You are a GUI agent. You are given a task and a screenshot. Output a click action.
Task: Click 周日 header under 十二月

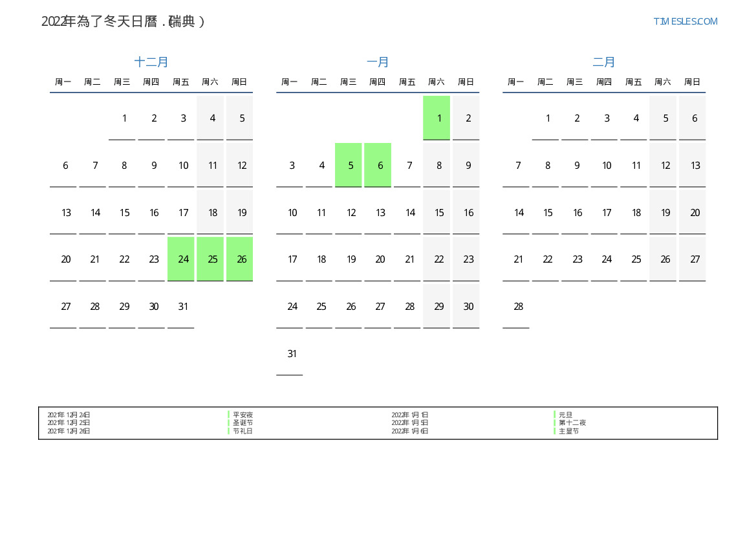click(240, 82)
